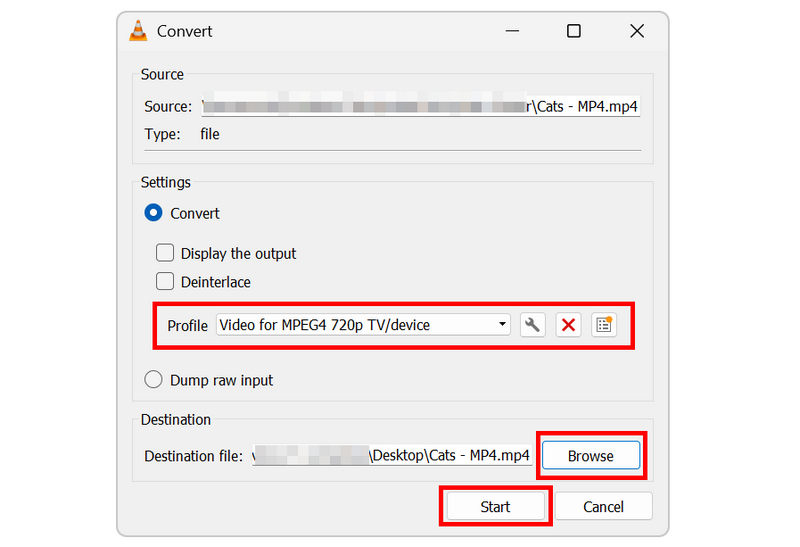This screenshot has height=547, width=800.
Task: Open the Profile dropdown list
Action: click(x=363, y=325)
